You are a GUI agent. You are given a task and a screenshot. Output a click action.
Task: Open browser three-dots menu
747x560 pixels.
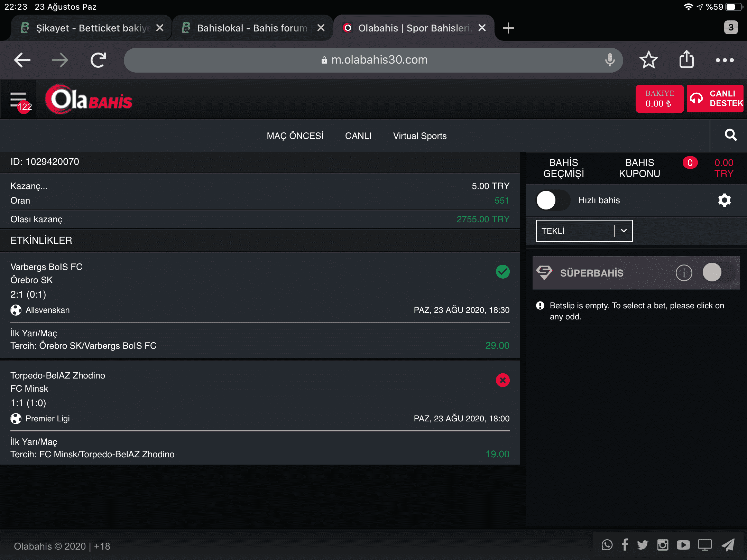[x=725, y=60]
